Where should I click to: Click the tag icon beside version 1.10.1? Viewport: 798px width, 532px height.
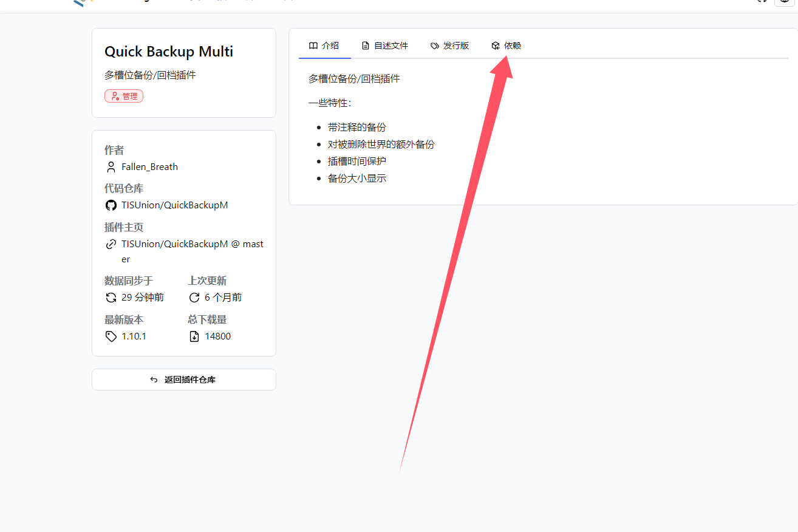click(x=111, y=336)
